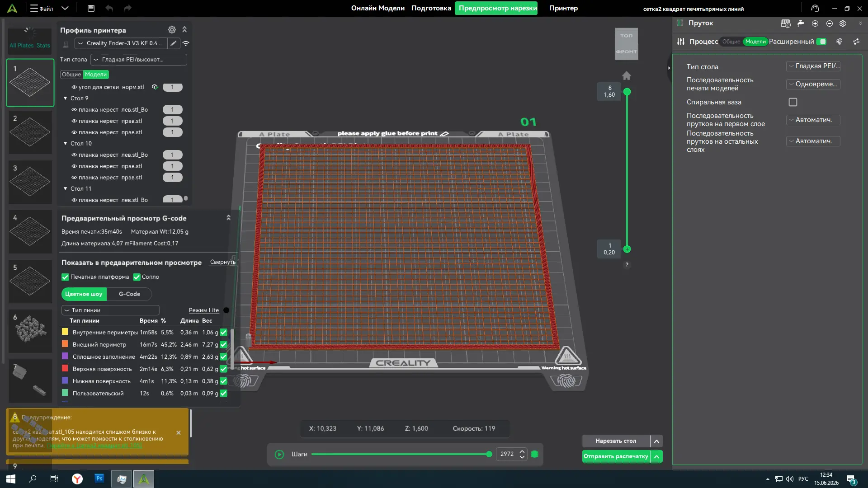868x488 pixels.
Task: Toggle Печатная платформа checkbox
Action: 65,277
